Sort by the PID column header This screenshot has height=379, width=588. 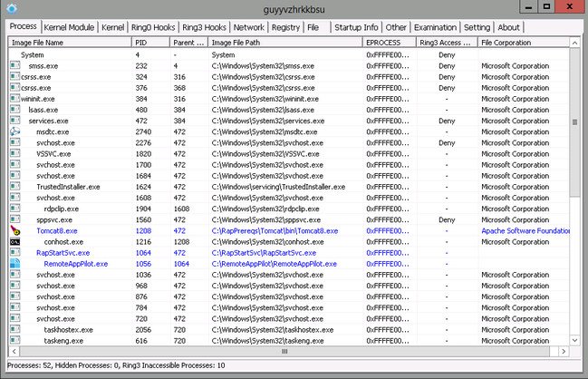pos(149,43)
